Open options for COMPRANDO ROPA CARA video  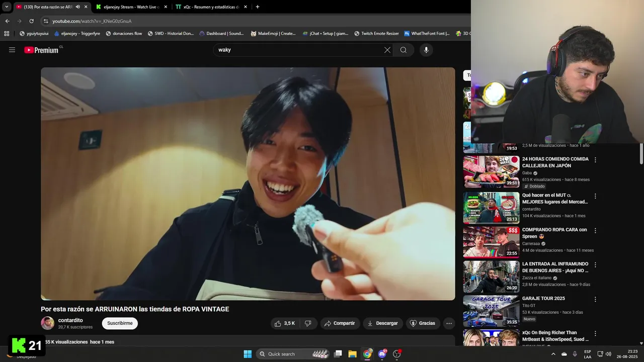[x=595, y=231]
